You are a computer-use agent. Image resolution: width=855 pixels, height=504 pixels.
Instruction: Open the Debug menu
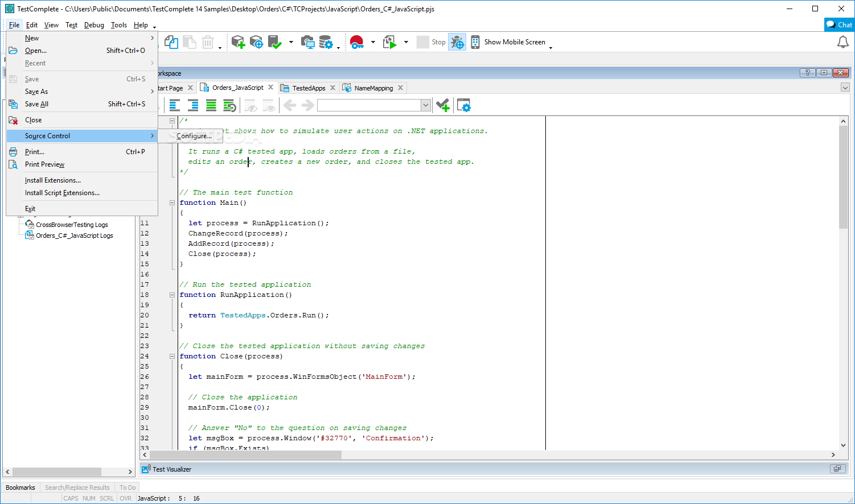(x=94, y=25)
